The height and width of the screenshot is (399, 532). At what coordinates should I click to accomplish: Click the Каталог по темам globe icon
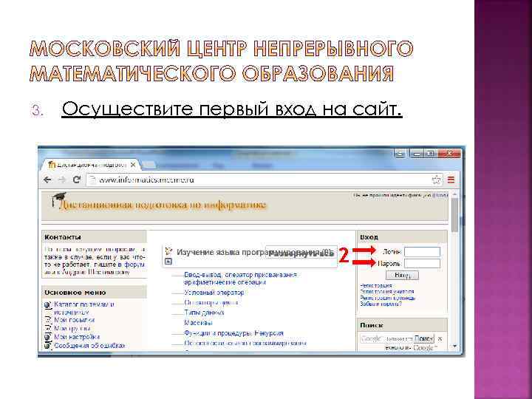[x=48, y=305]
